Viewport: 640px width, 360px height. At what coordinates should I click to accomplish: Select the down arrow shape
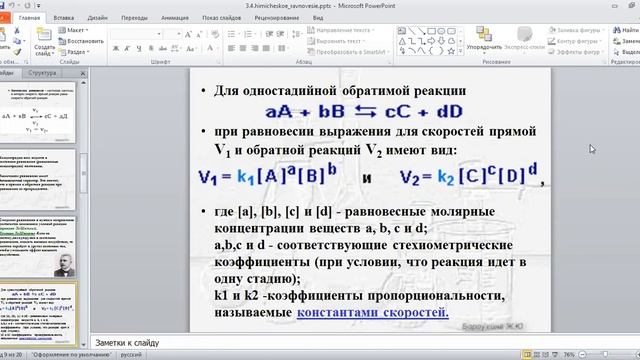click(x=441, y=41)
